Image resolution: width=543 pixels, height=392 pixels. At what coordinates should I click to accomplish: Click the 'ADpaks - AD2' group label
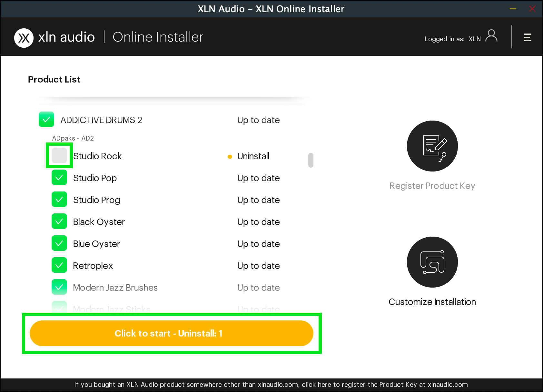pos(73,138)
